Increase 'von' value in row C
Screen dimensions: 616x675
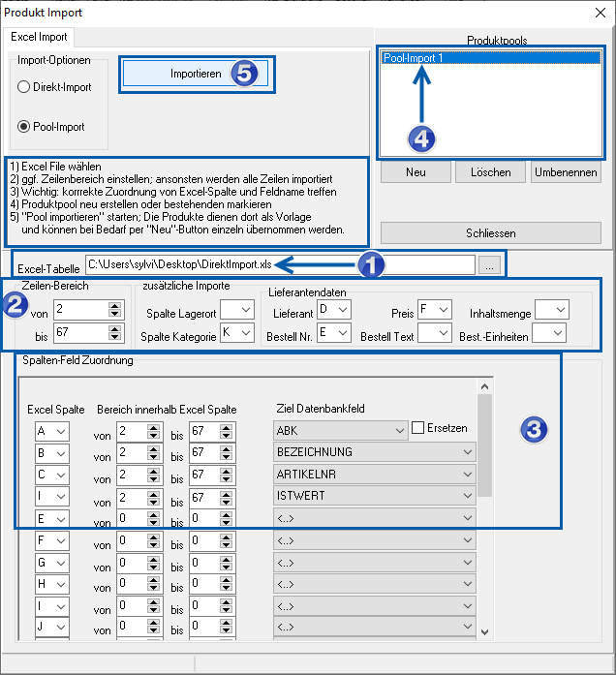pyautogui.click(x=154, y=471)
